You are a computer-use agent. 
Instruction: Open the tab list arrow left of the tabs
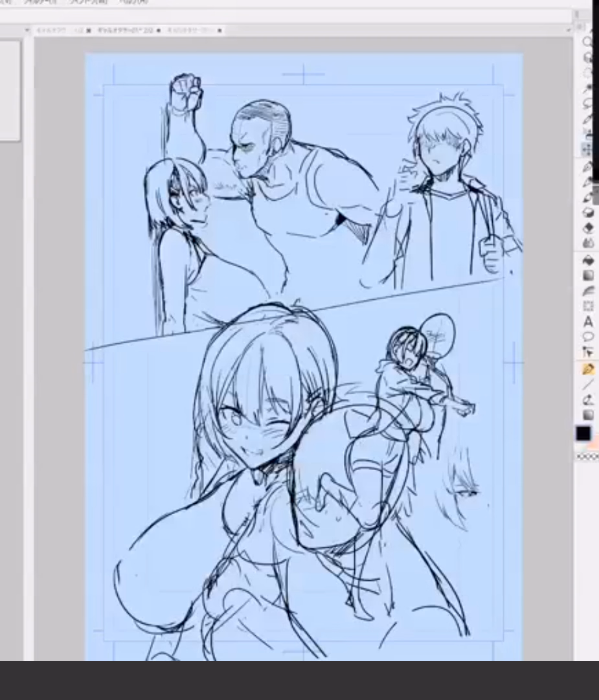pos(28,30)
